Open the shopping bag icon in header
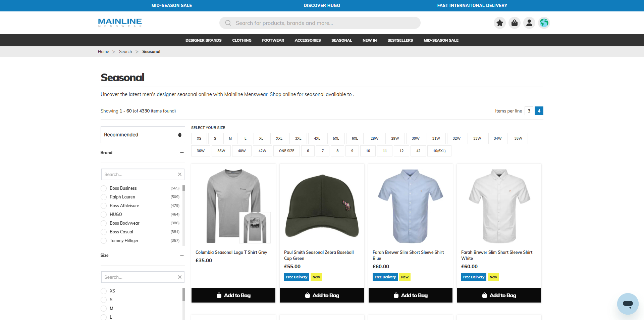Image resolution: width=644 pixels, height=320 pixels. point(515,23)
